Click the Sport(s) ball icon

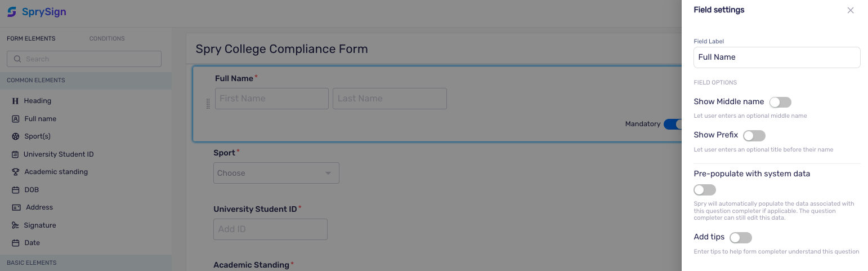[x=15, y=136]
